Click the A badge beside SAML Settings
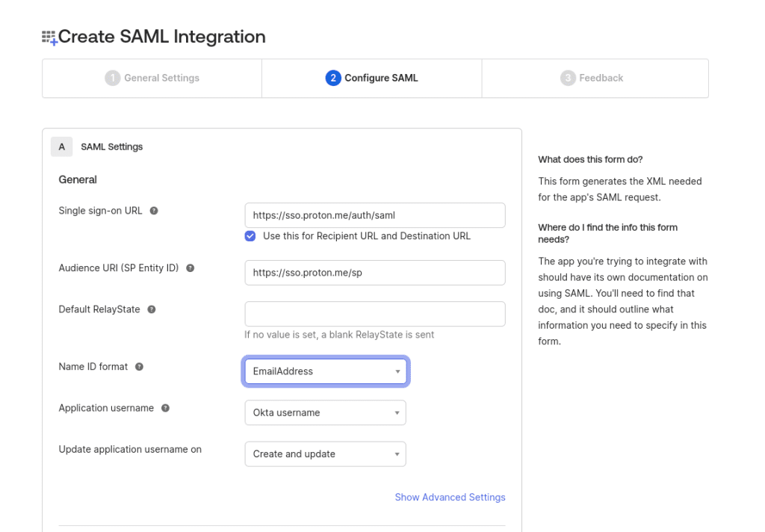The height and width of the screenshot is (532, 765). click(62, 146)
